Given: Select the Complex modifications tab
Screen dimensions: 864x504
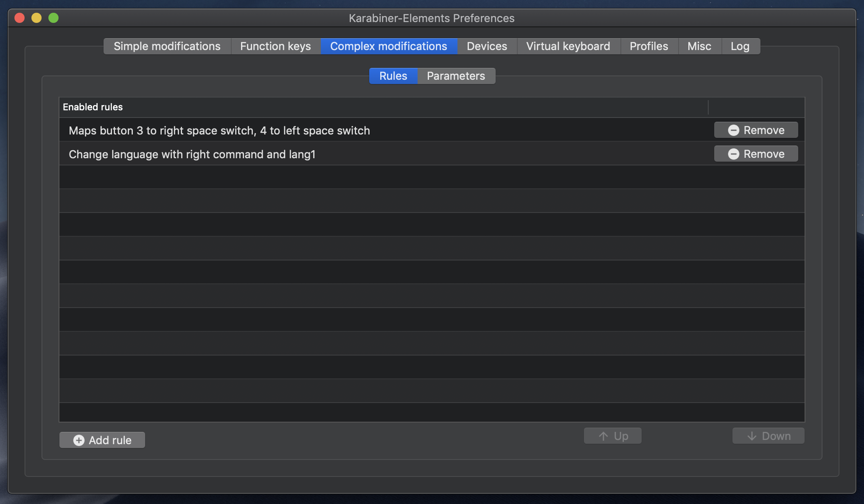Looking at the screenshot, I should [x=389, y=46].
